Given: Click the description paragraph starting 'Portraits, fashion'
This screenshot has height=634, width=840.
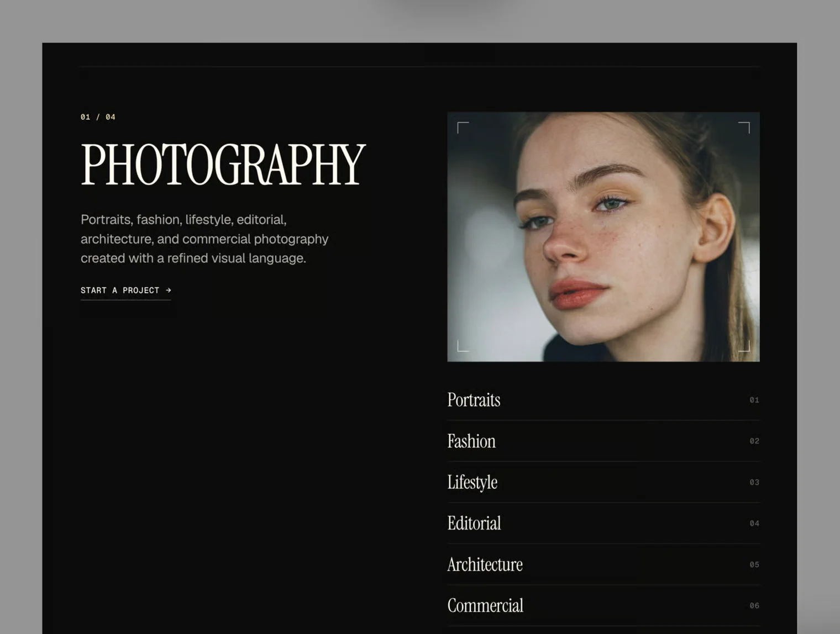Looking at the screenshot, I should pyautogui.click(x=204, y=239).
